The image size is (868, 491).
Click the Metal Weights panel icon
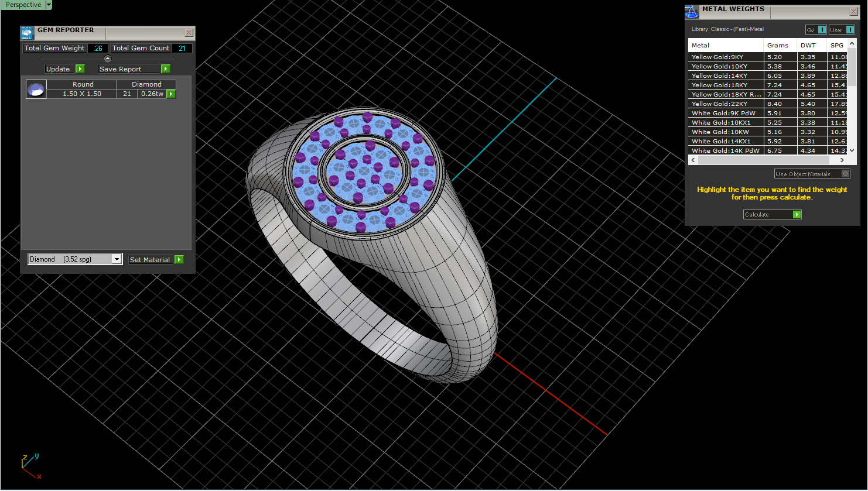(692, 12)
